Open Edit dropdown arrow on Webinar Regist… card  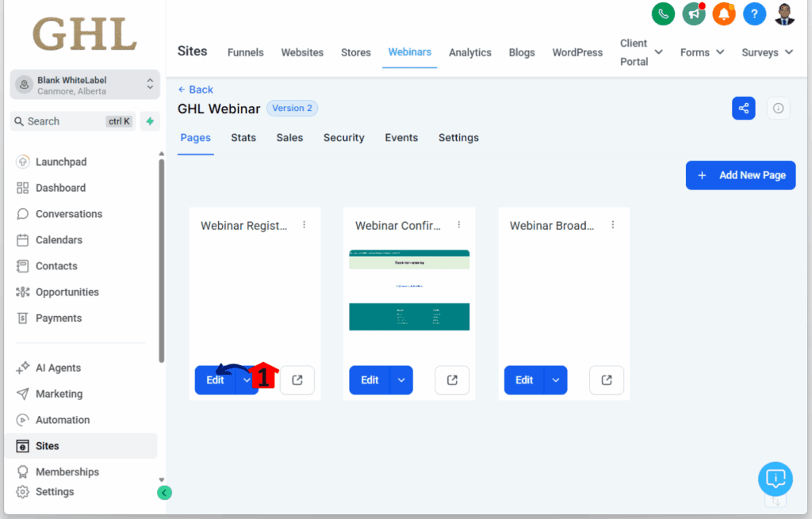tap(247, 380)
